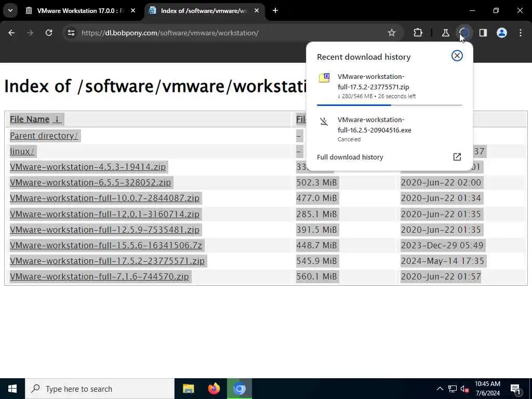Switch to VMware Workstation 17.0.0 tab
532x399 pixels.
(x=81, y=11)
